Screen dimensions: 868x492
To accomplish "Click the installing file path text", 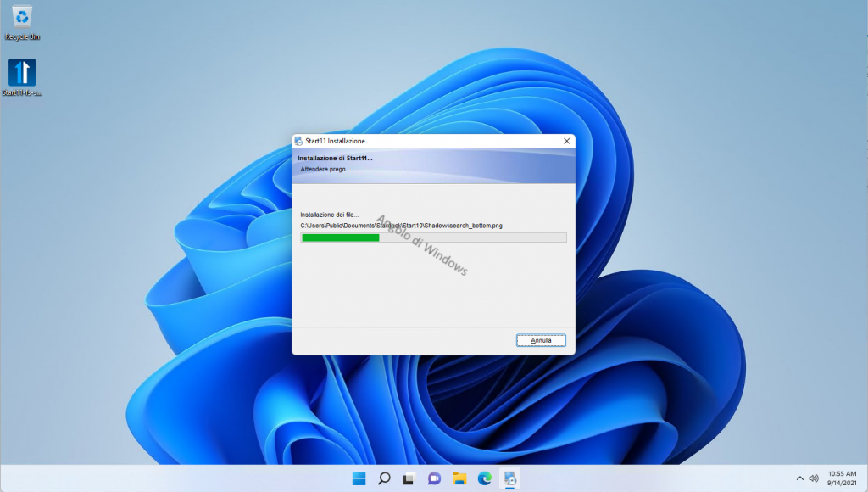I will pos(402,226).
